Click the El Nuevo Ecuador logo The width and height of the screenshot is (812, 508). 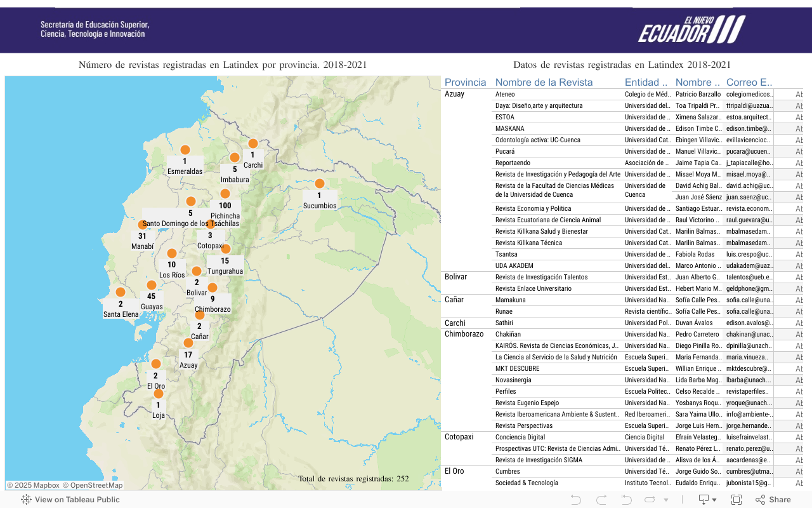pos(691,30)
